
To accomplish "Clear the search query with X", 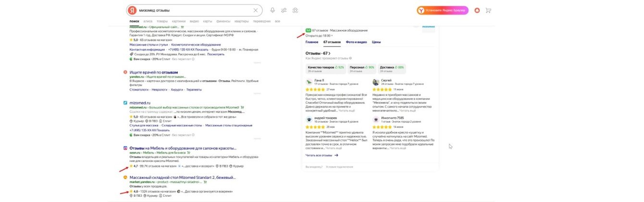I will tap(256, 10).
